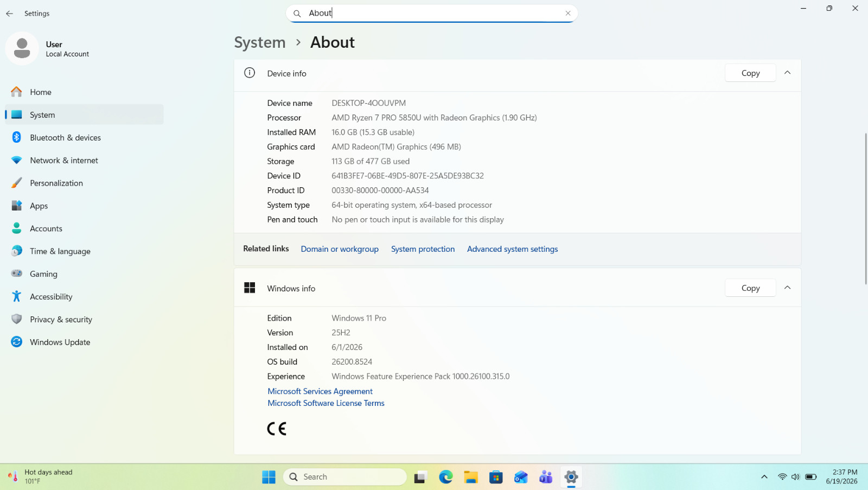Click inside the settings search field
Image resolution: width=868 pixels, height=490 pixels.
(432, 13)
